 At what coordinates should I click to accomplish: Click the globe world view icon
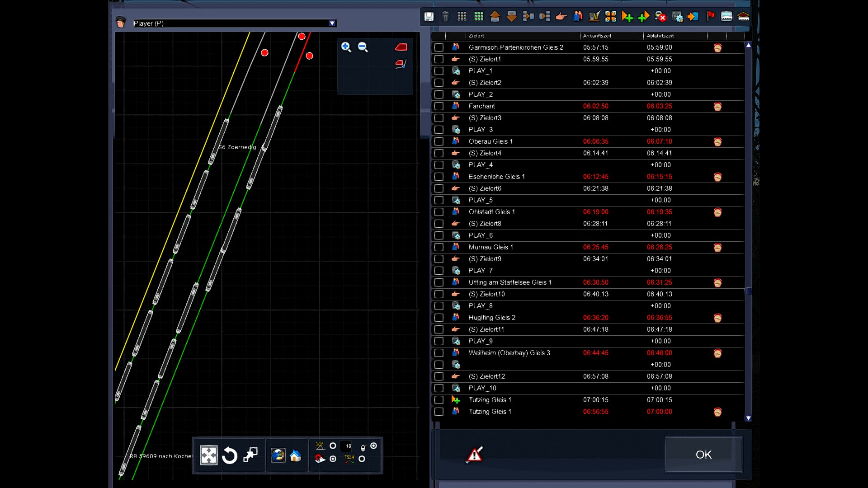pos(278,455)
